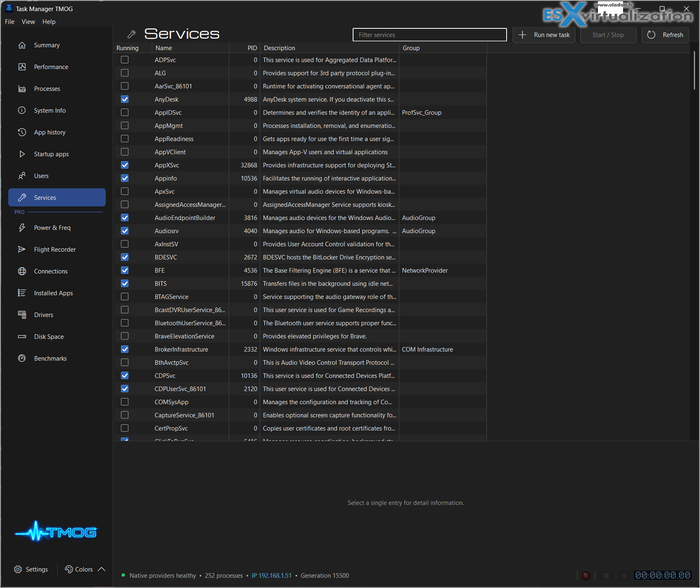The image size is (700, 588).
Task: Open Power & Freq lightning icon
Action: point(22,228)
